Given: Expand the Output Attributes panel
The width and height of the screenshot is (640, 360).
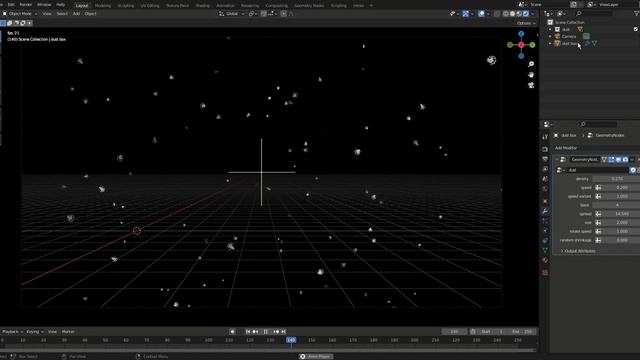Looking at the screenshot, I should [x=578, y=251].
